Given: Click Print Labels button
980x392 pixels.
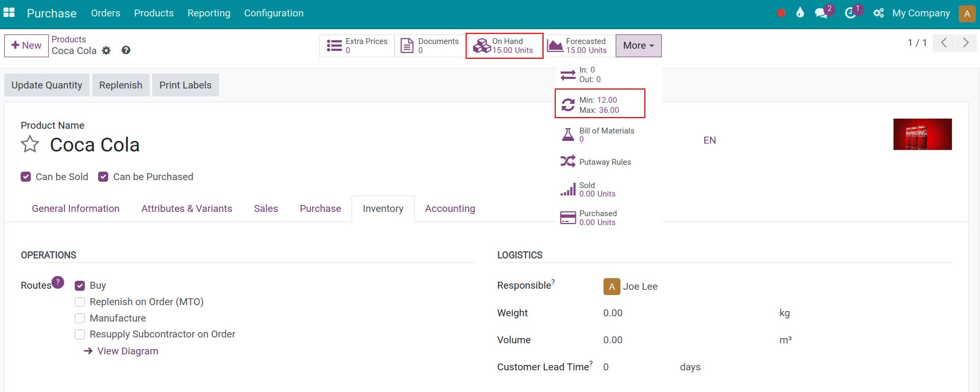Looking at the screenshot, I should [186, 85].
